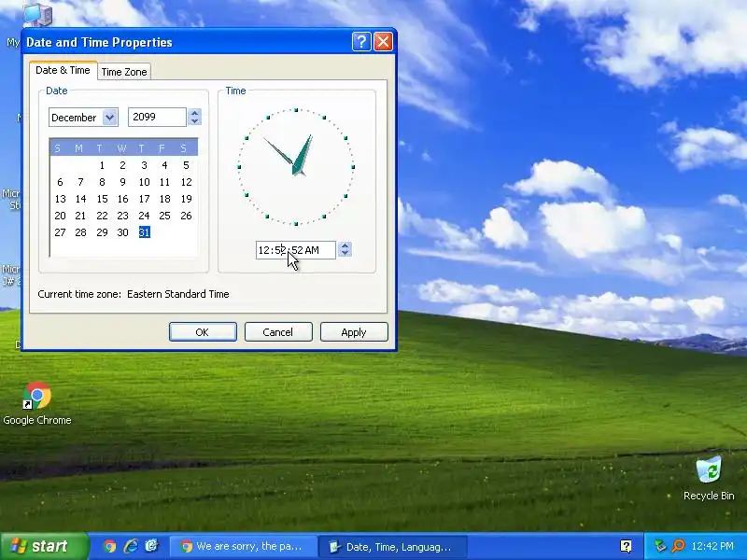Select day 15 in the calendar

tap(102, 199)
